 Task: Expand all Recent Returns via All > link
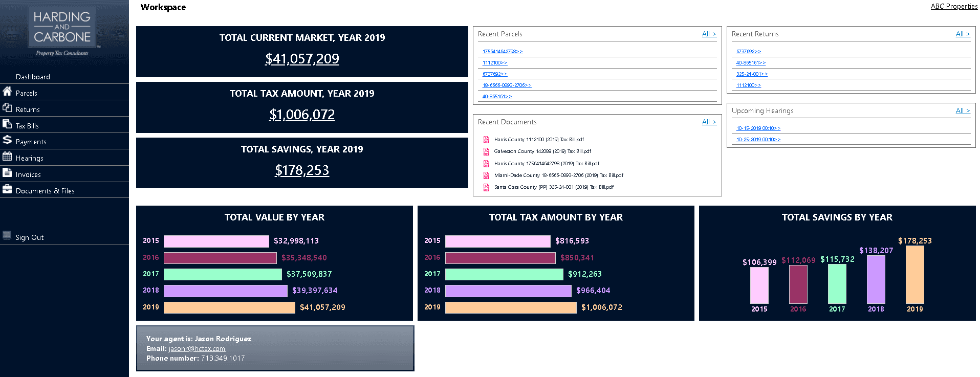click(963, 34)
